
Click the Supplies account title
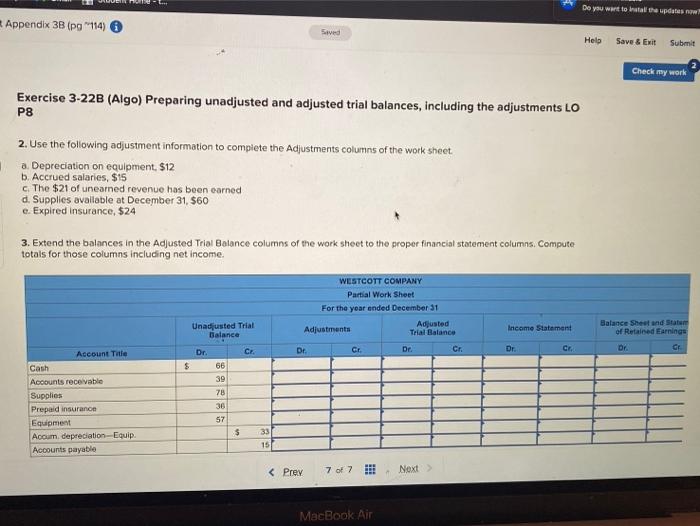tap(46, 396)
